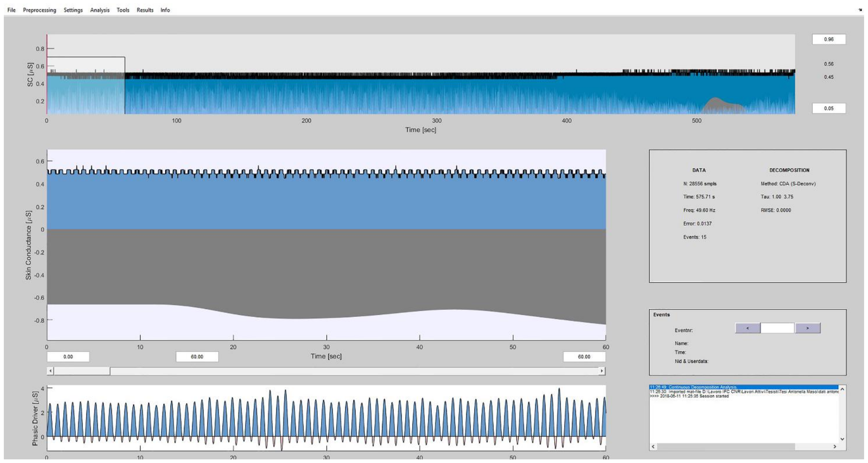Image resolution: width=868 pixels, height=463 pixels.
Task: Open the Settings menu
Action: pos(73,10)
